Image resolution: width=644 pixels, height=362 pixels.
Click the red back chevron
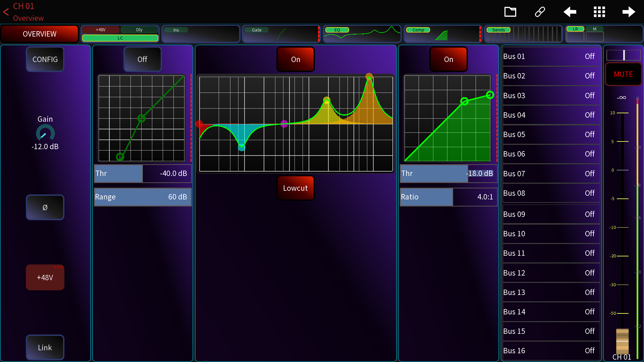pyautogui.click(x=6, y=12)
